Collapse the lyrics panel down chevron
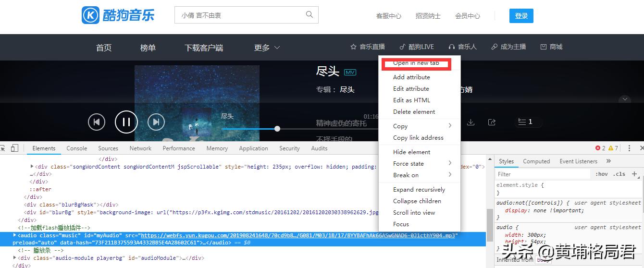The height and width of the screenshot is (268, 644). coord(625,99)
